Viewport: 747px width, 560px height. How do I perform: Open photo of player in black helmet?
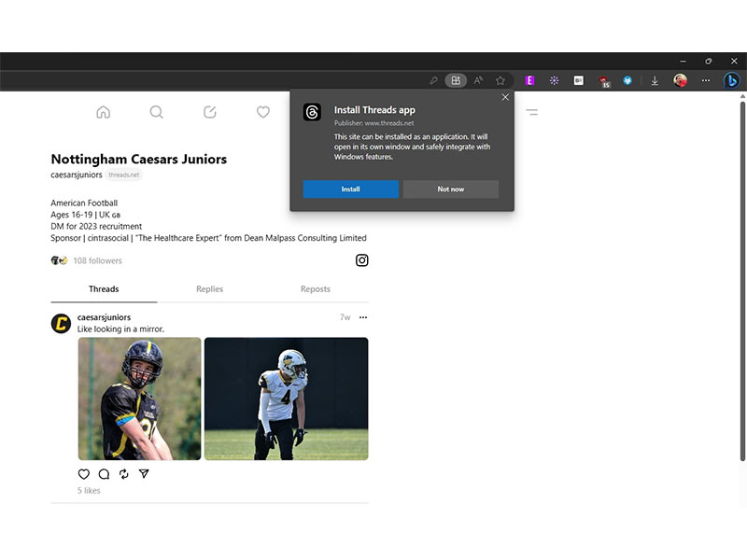(139, 399)
